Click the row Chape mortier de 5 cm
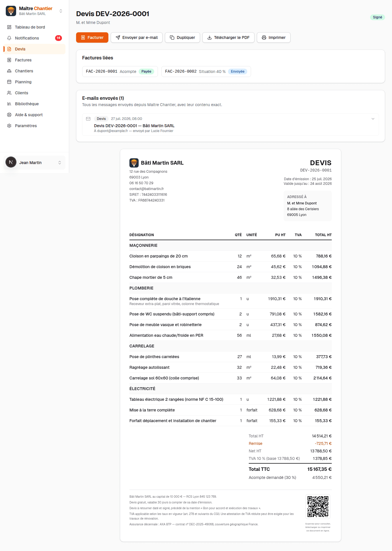Image resolution: width=392 pixels, height=551 pixels. pyautogui.click(x=231, y=277)
